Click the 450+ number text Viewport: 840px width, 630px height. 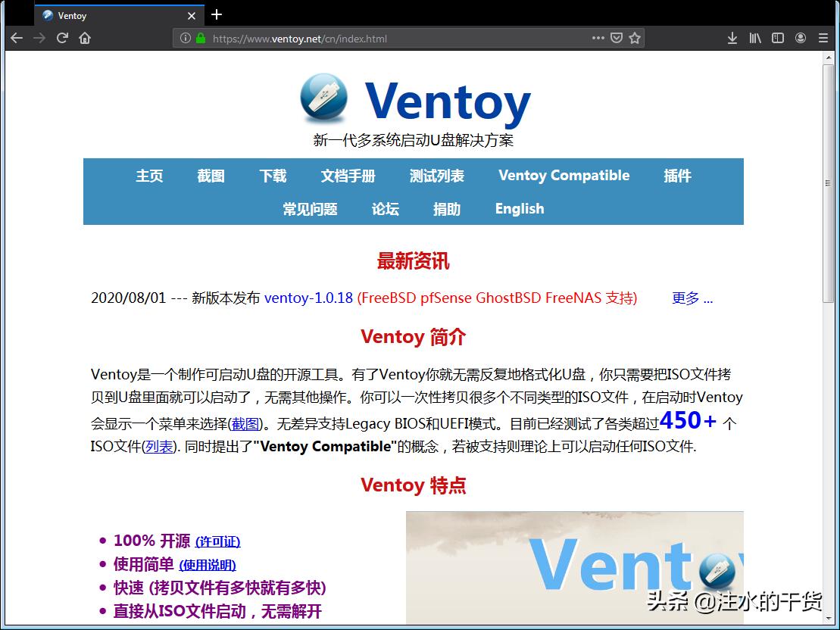click(688, 420)
